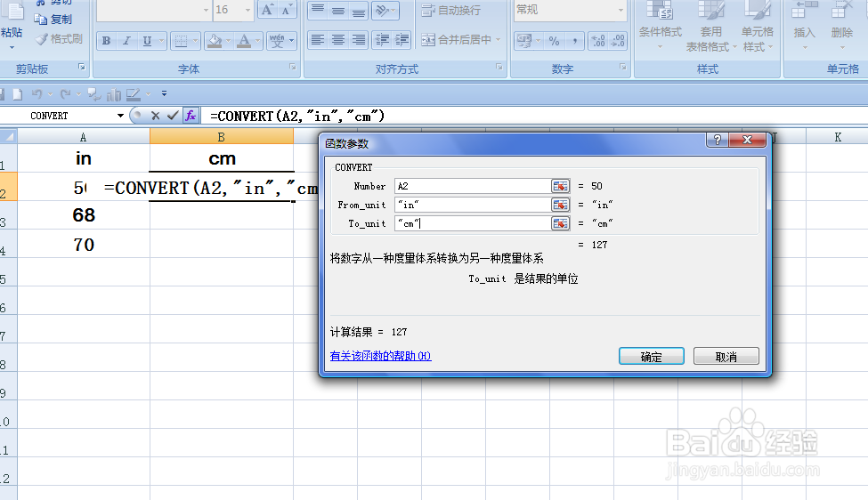This screenshot has width=868, height=500.
Task: Apply percent style icon
Action: pyautogui.click(x=554, y=41)
